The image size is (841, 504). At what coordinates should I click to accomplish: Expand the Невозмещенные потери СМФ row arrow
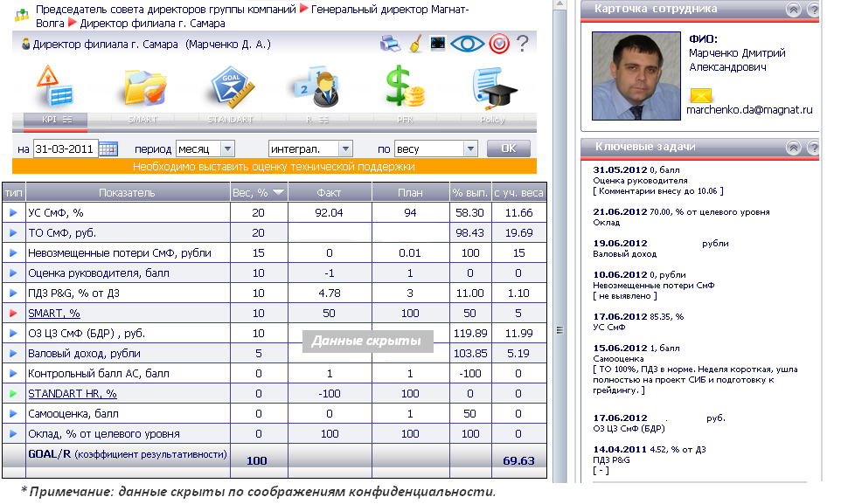13,252
